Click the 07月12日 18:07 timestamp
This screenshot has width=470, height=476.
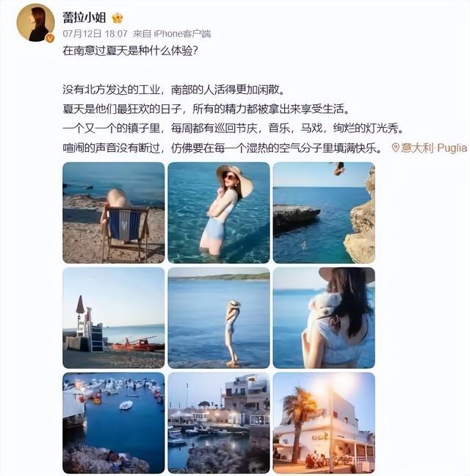95,33
